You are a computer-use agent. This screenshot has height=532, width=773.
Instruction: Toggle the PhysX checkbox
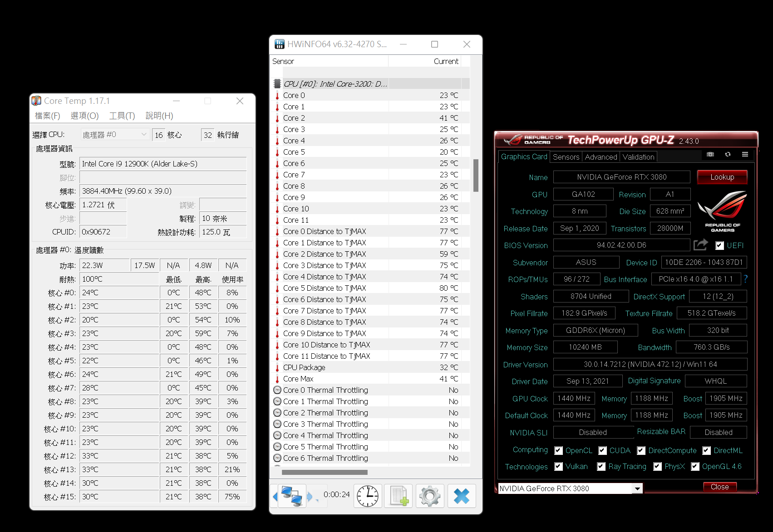[x=657, y=466]
